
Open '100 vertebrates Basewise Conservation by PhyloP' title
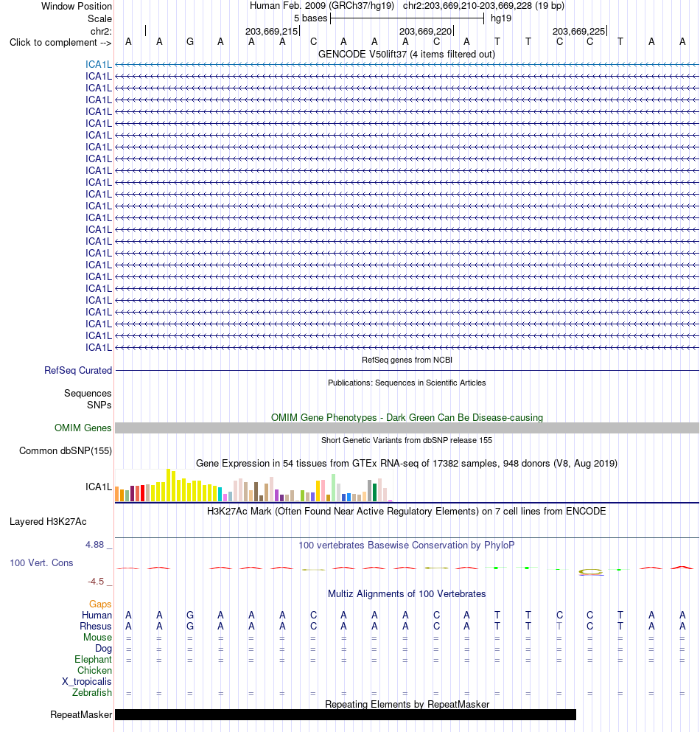(407, 545)
